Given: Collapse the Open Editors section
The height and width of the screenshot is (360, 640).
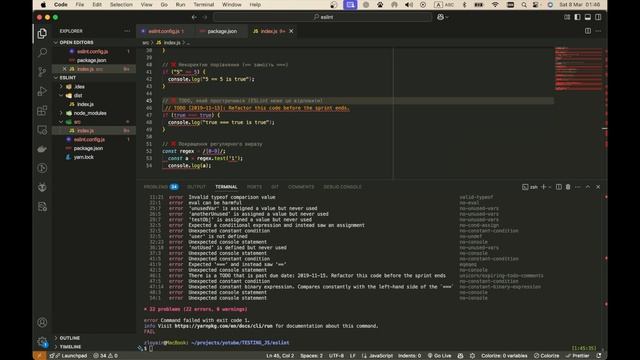Looking at the screenshot, I should pyautogui.click(x=56, y=42).
